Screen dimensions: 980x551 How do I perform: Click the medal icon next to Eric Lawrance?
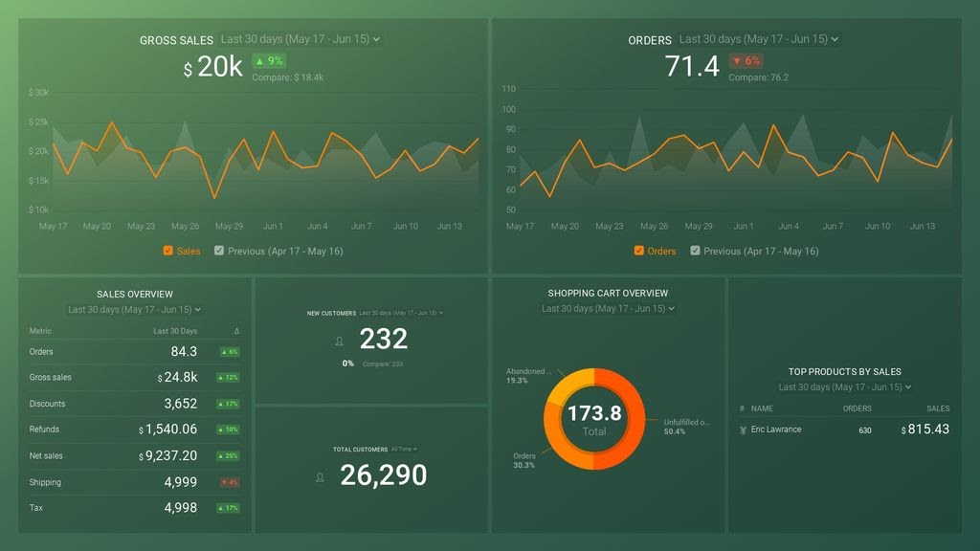[x=743, y=430]
